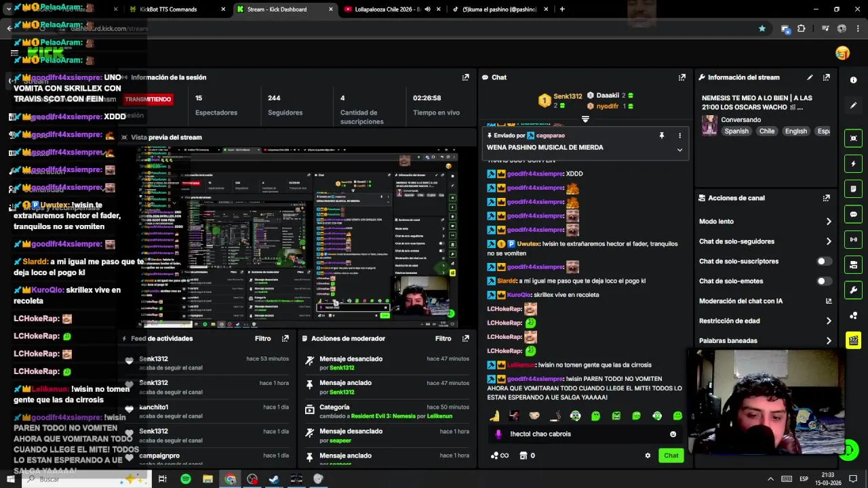Screen dimensions: 868x488
Task: Toggle the broadcast signal sidebar icon
Action: click(853, 239)
